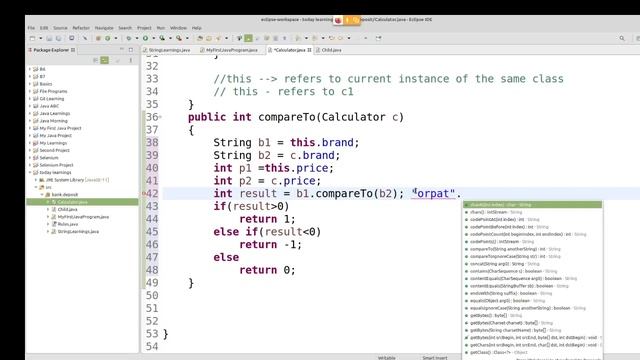Expand the File Programs project
The image size is (640, 360).
point(30,91)
